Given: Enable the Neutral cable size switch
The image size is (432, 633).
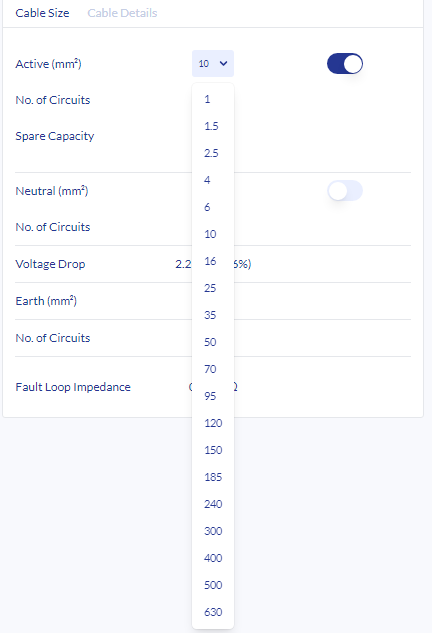Looking at the screenshot, I should coord(345,191).
